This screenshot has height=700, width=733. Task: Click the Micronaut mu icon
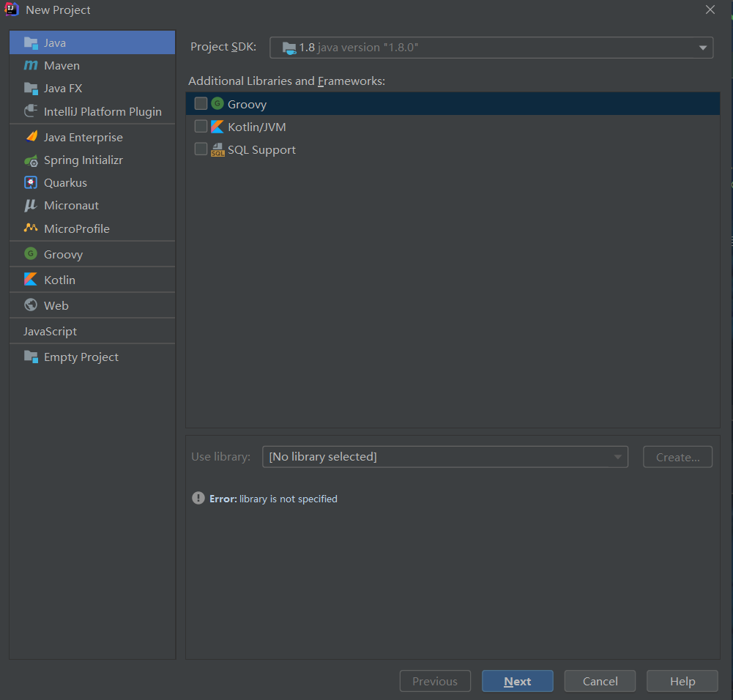31,206
